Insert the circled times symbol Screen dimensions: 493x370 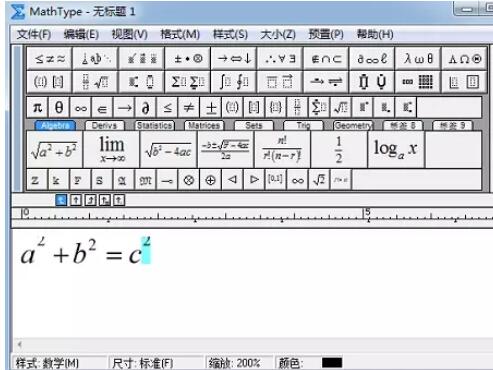[189, 180]
